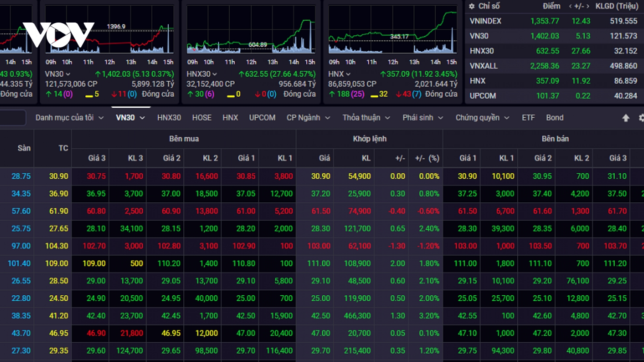
Task: Click the KLGD (Triệu) column header
Action: 617,6
